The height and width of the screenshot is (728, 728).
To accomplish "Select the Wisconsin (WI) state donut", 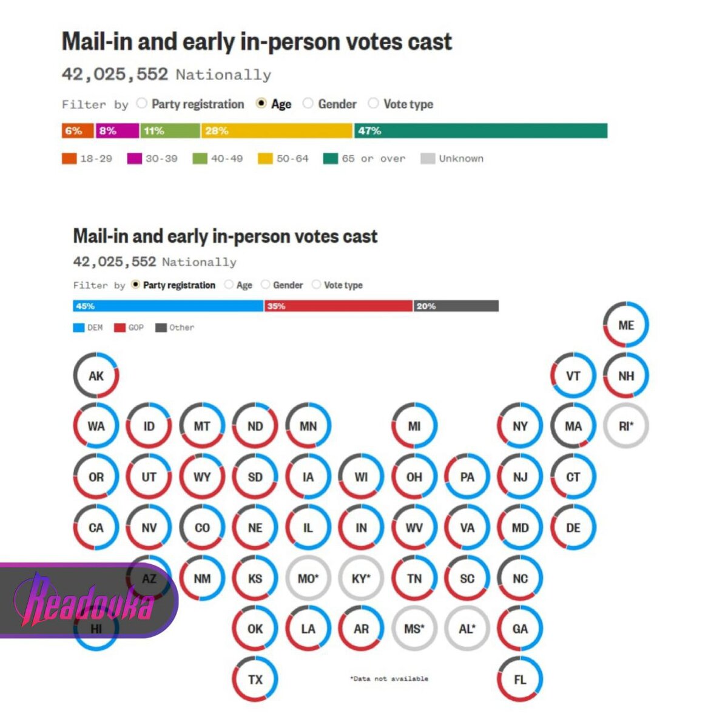I will tap(361, 477).
